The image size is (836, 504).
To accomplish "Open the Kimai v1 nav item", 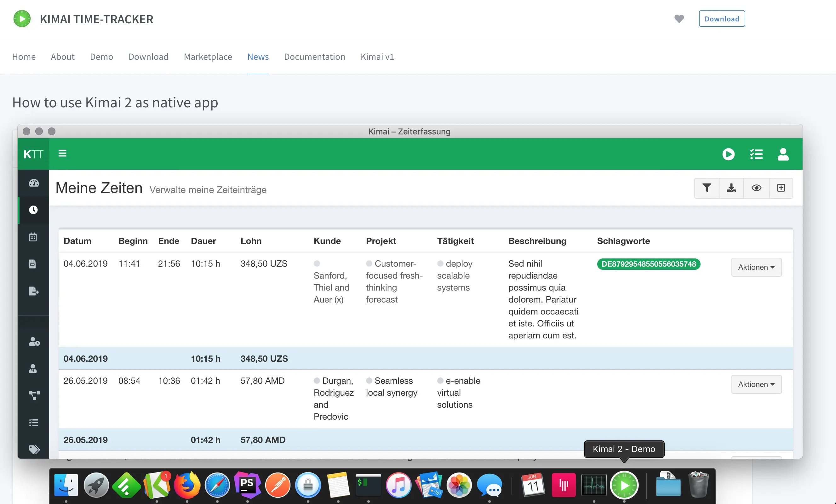I will (x=377, y=56).
